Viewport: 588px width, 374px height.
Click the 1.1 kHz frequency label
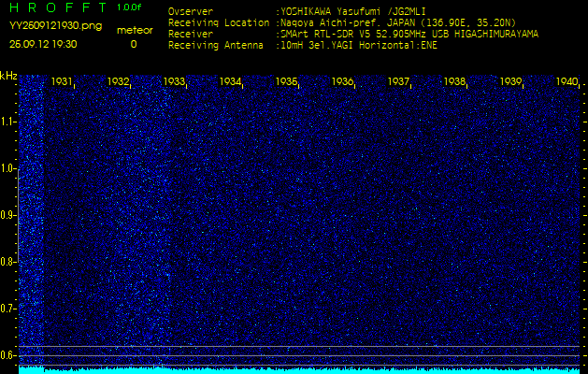(x=8, y=122)
